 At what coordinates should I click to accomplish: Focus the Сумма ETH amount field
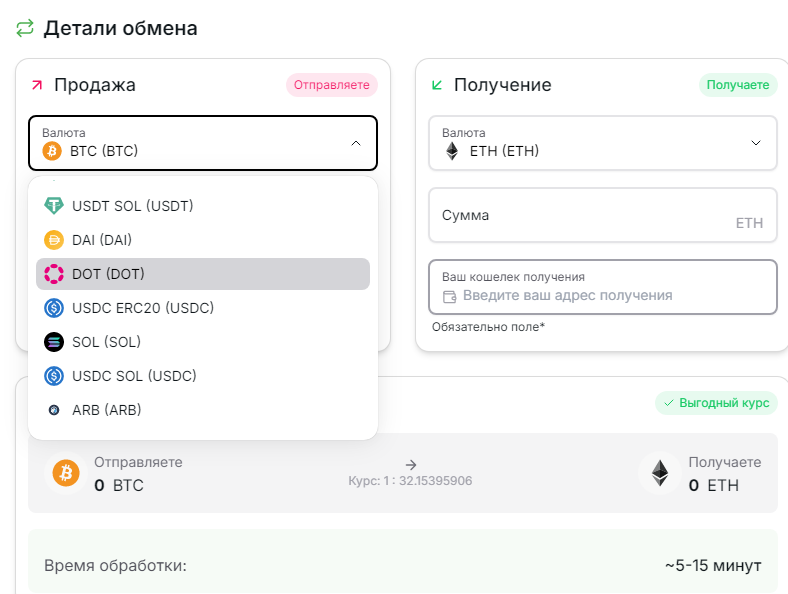[x=602, y=215]
